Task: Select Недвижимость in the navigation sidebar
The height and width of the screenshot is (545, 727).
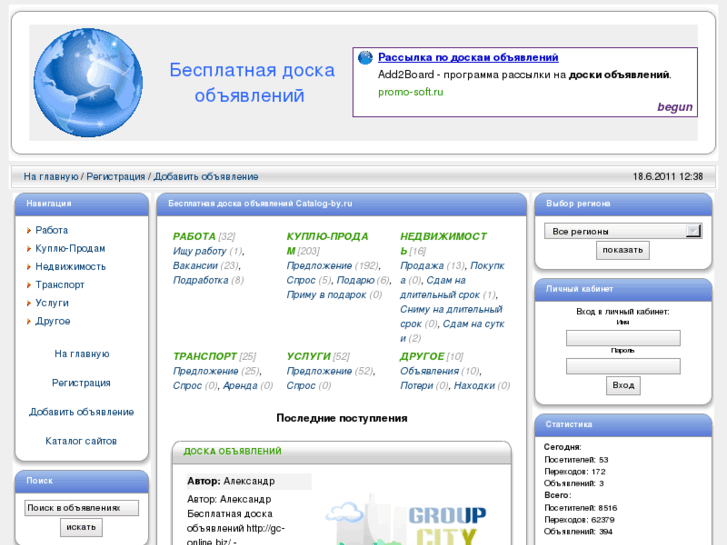Action: pos(70,267)
